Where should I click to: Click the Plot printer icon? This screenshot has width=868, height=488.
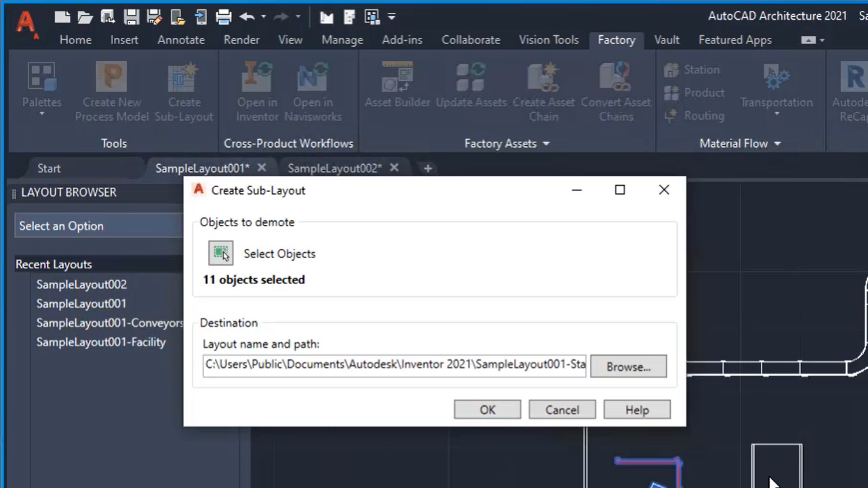tap(223, 16)
